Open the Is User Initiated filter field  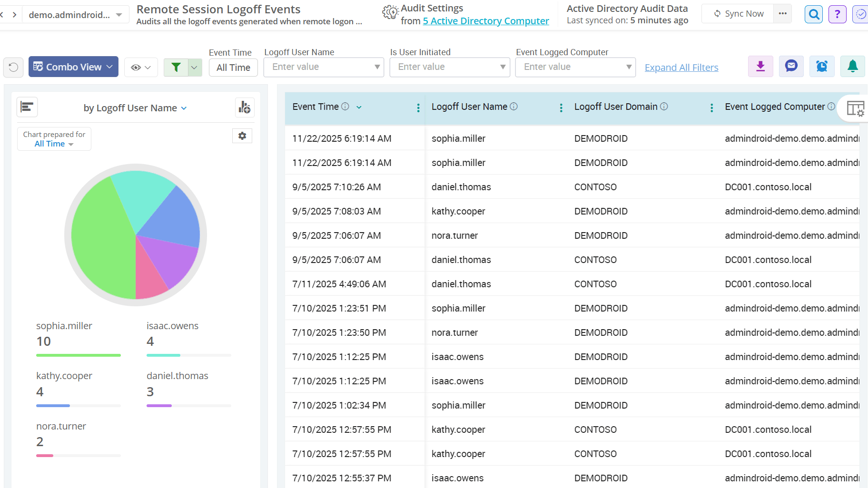click(450, 67)
